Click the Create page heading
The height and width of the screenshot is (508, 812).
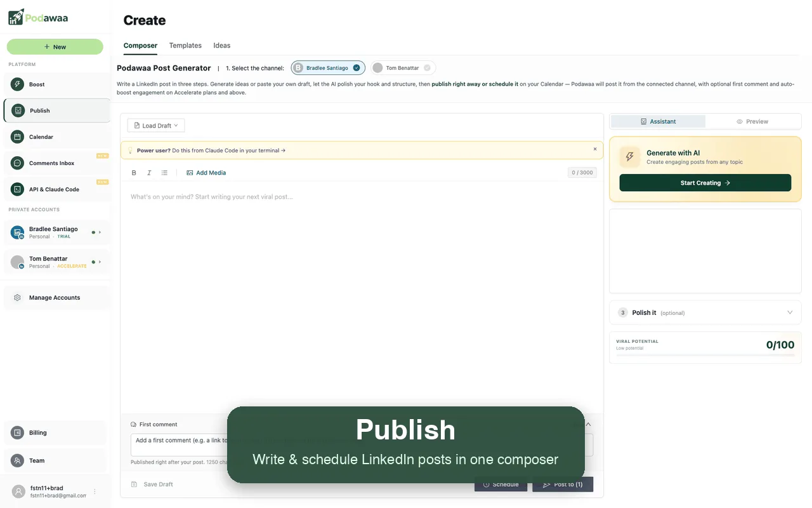click(145, 20)
